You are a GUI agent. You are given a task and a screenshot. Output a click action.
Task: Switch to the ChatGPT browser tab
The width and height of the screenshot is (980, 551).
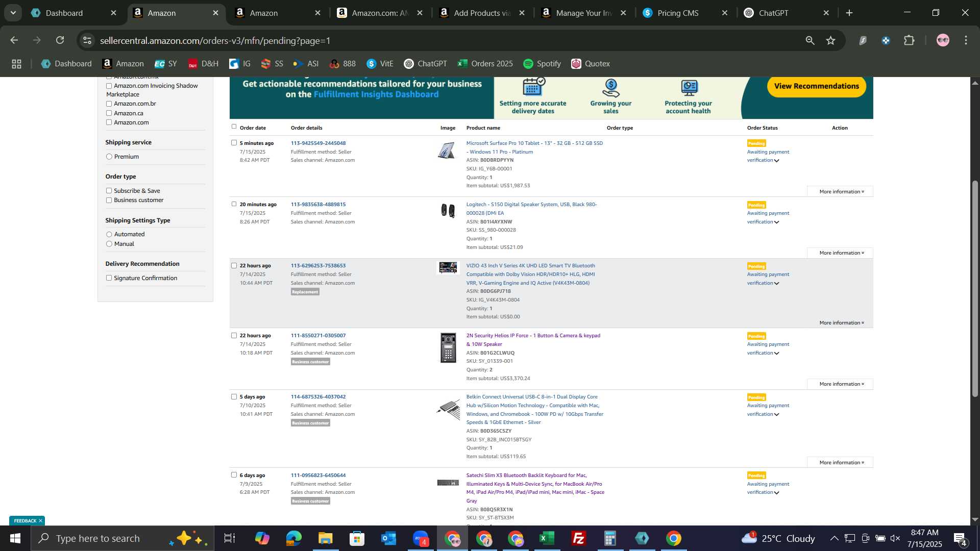click(787, 13)
